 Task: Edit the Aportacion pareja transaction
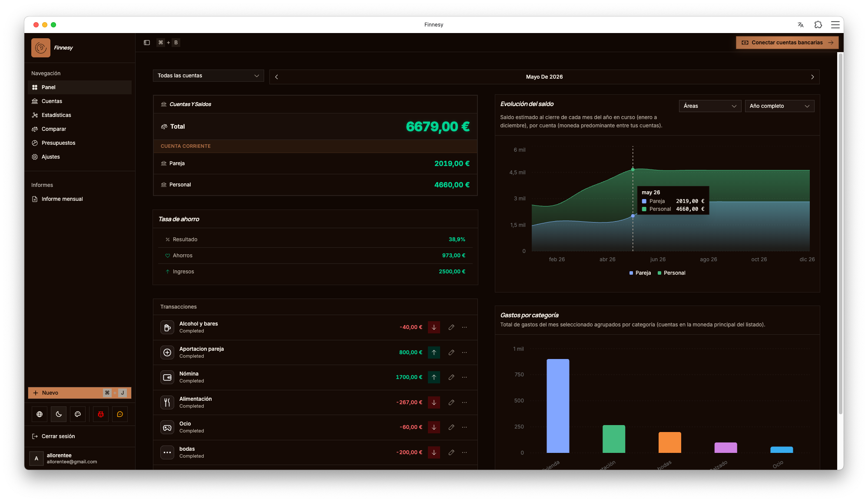point(451,352)
